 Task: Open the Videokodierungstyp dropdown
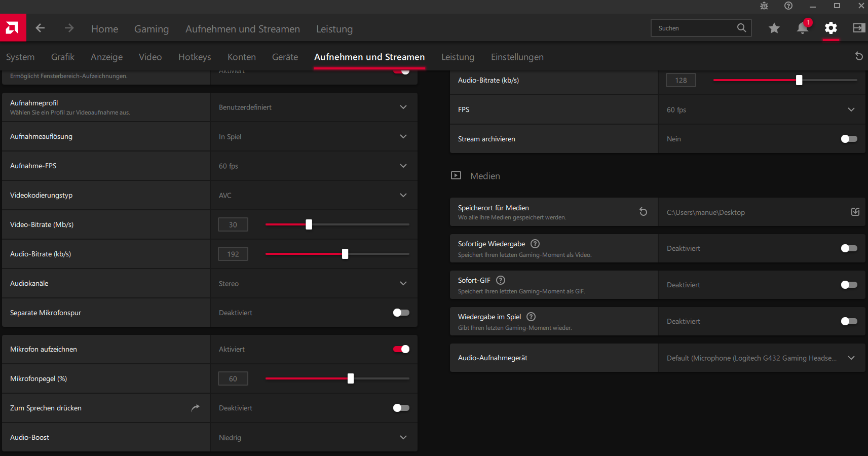click(x=403, y=196)
